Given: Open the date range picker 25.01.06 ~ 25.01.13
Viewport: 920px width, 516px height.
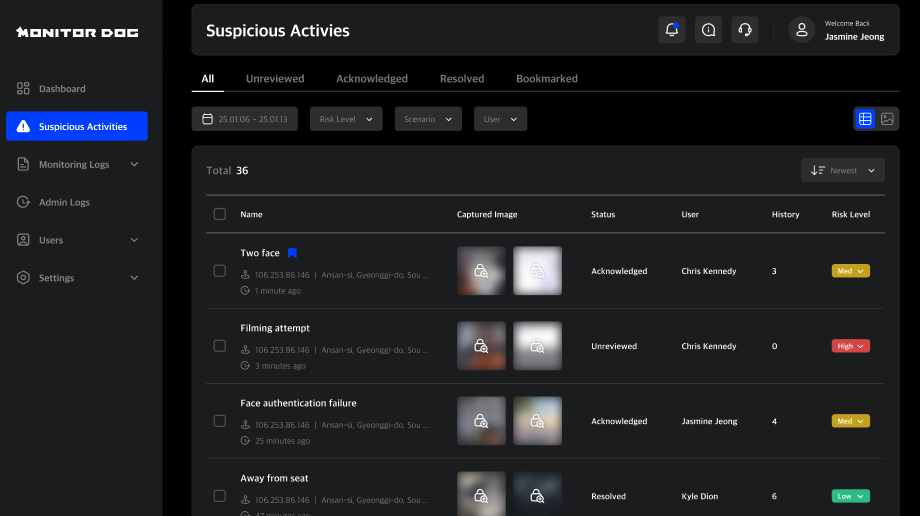Looking at the screenshot, I should pos(245,119).
